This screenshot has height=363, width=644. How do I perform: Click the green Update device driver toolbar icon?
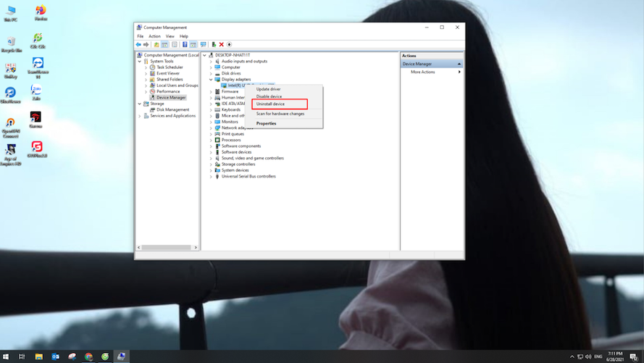click(214, 44)
